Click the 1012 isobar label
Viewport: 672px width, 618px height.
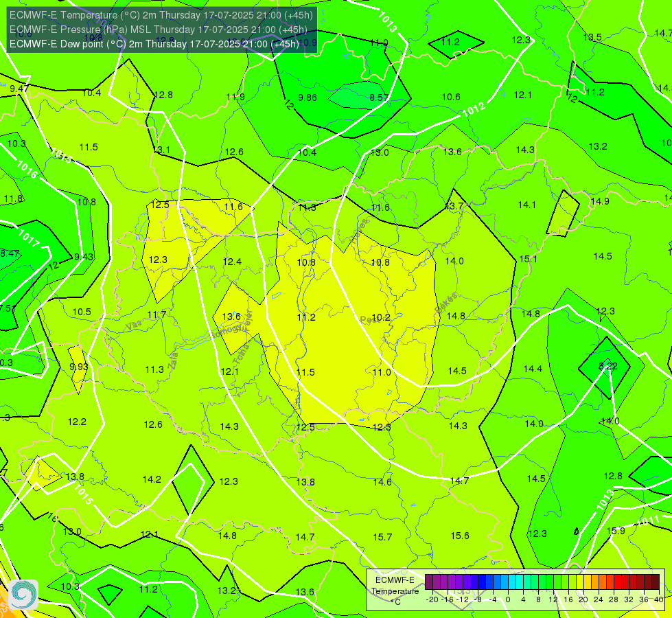click(x=474, y=110)
